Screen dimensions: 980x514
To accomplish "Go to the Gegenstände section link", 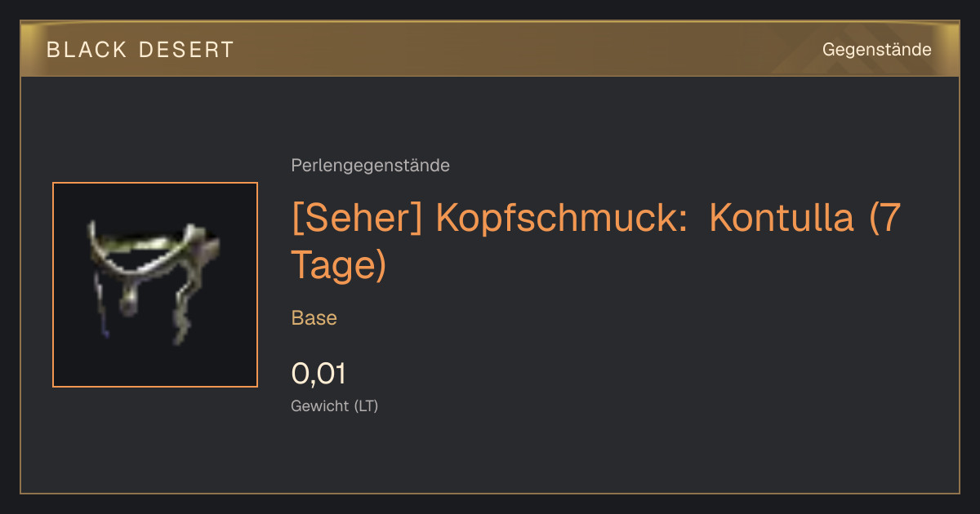I will click(876, 50).
